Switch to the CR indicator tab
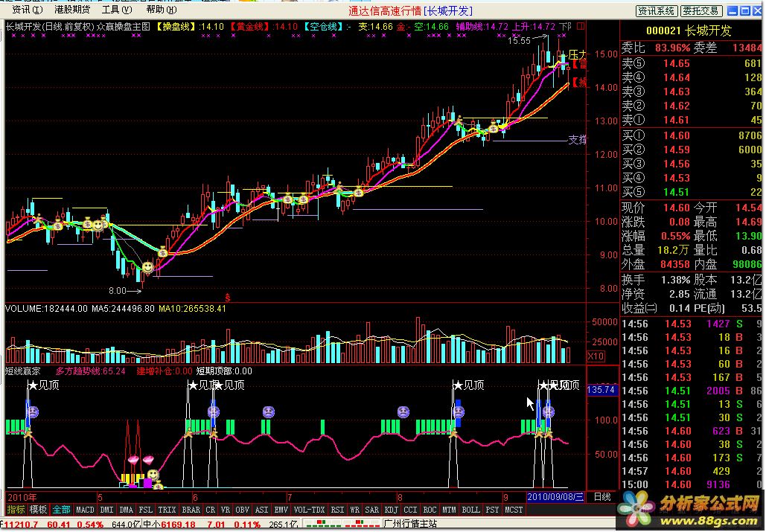Image resolution: width=766 pixels, height=532 pixels. [x=211, y=510]
